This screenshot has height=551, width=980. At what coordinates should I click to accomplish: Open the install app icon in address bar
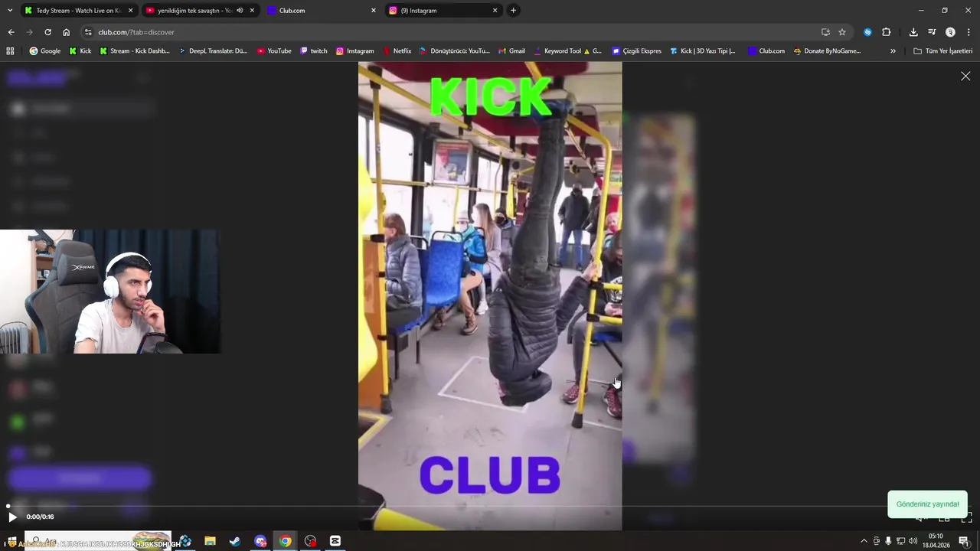[825, 32]
